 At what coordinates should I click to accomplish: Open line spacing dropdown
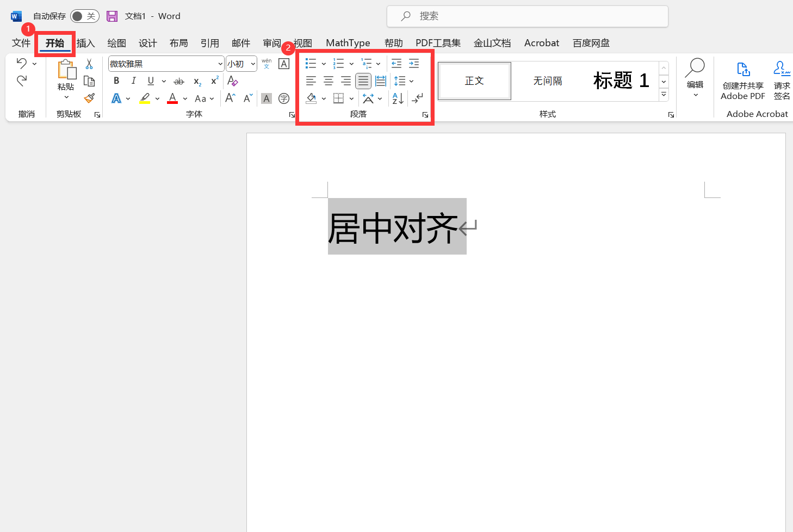(404, 81)
